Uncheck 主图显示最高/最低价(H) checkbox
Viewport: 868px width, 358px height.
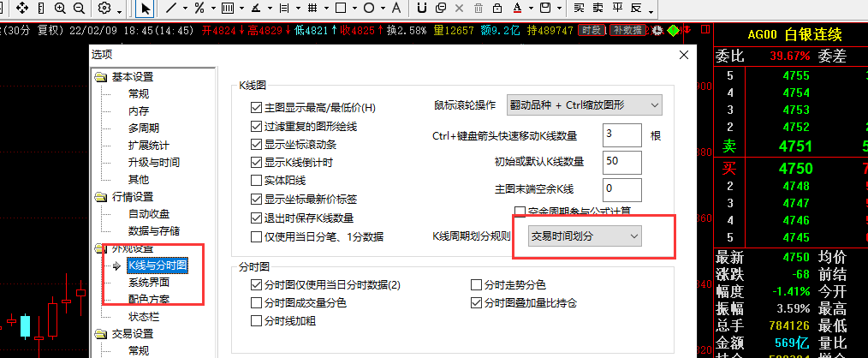[256, 108]
